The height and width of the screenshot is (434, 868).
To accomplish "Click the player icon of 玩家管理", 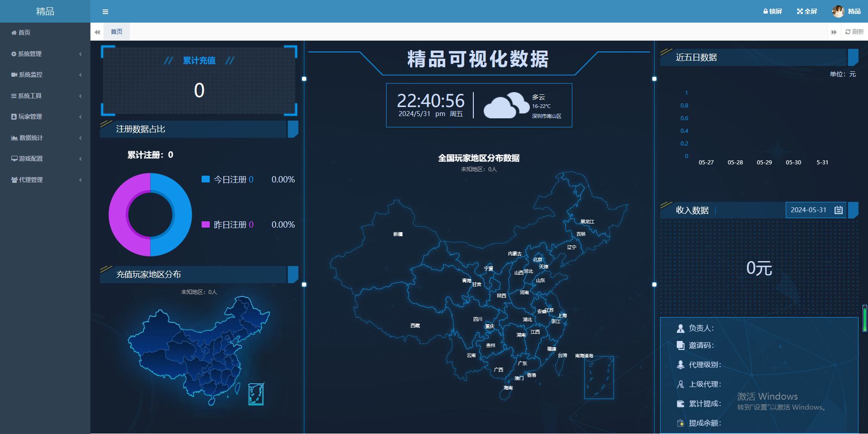I will tap(14, 117).
